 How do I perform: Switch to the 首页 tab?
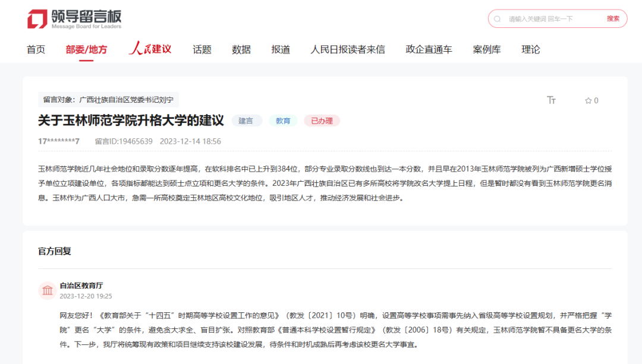35,49
